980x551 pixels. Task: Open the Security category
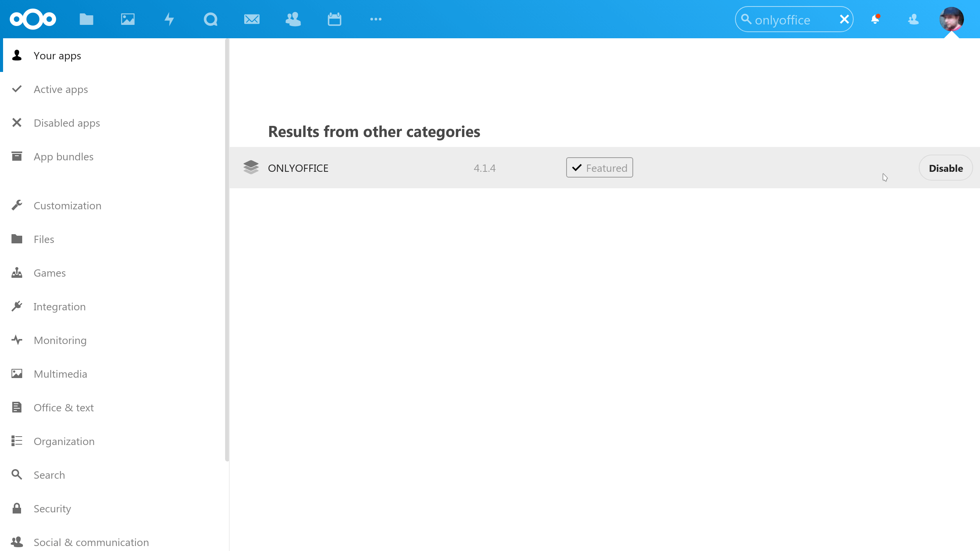(x=114, y=509)
